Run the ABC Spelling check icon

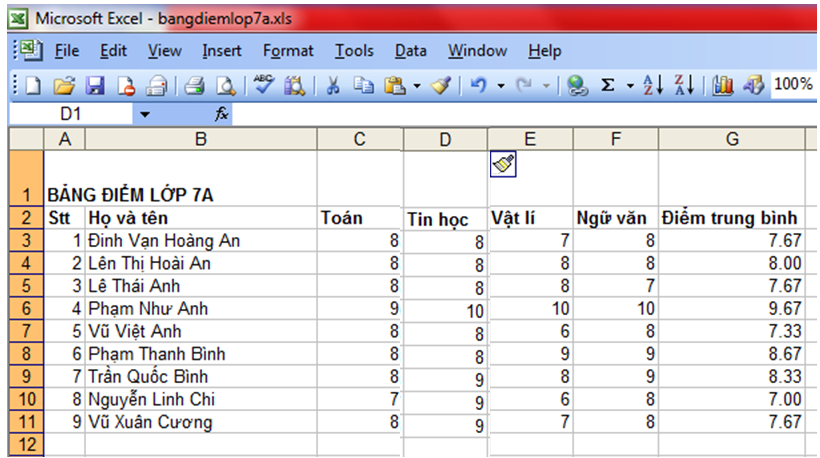263,84
